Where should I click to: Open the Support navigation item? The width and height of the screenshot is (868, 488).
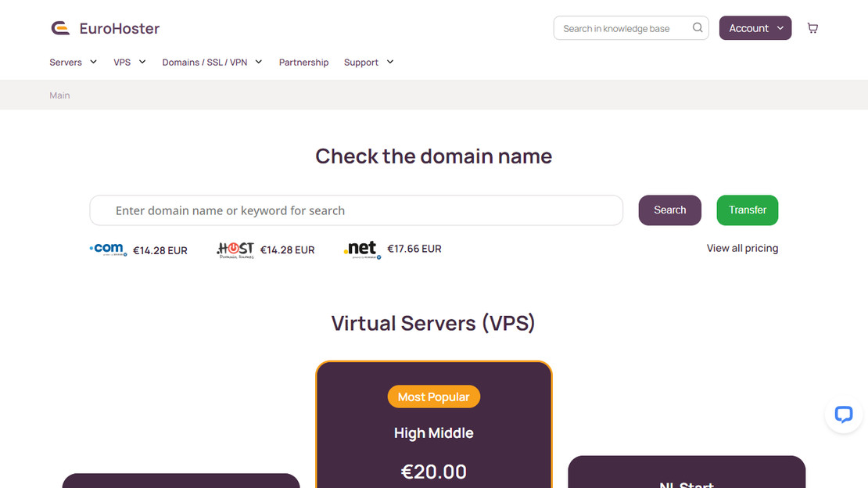(361, 62)
